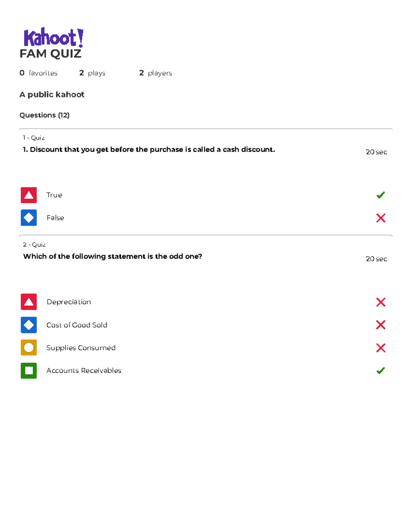The image size is (411, 532).
Task: Click the FAM QUIZ title
Action: (x=51, y=53)
